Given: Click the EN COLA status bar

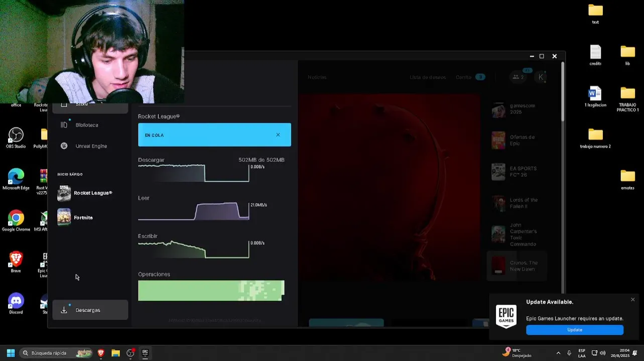Looking at the screenshot, I should point(214,135).
